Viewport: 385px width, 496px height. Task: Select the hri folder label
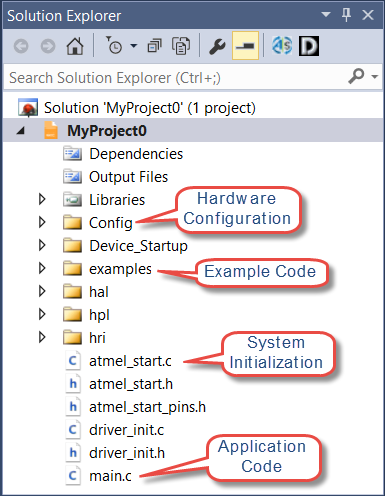pyautogui.click(x=97, y=338)
